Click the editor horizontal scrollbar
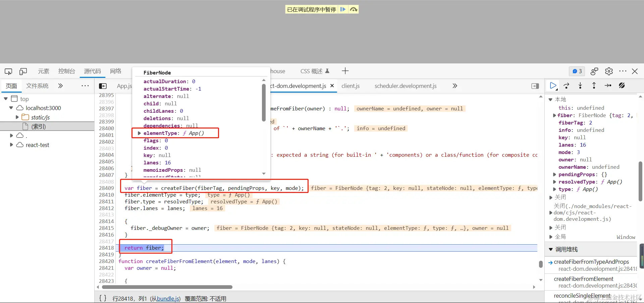Screen dimensions: 644x303 (x=167, y=287)
